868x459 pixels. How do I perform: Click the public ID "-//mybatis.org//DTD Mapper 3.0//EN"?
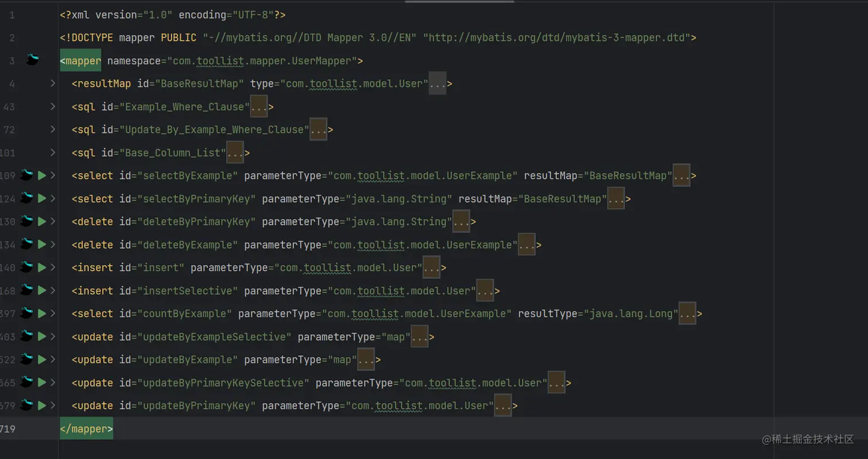(310, 38)
